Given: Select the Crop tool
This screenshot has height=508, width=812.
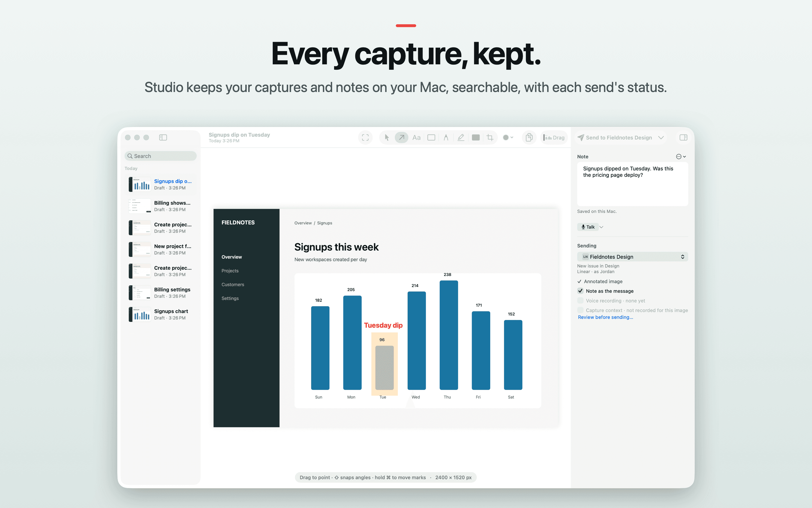Looking at the screenshot, I should 490,137.
